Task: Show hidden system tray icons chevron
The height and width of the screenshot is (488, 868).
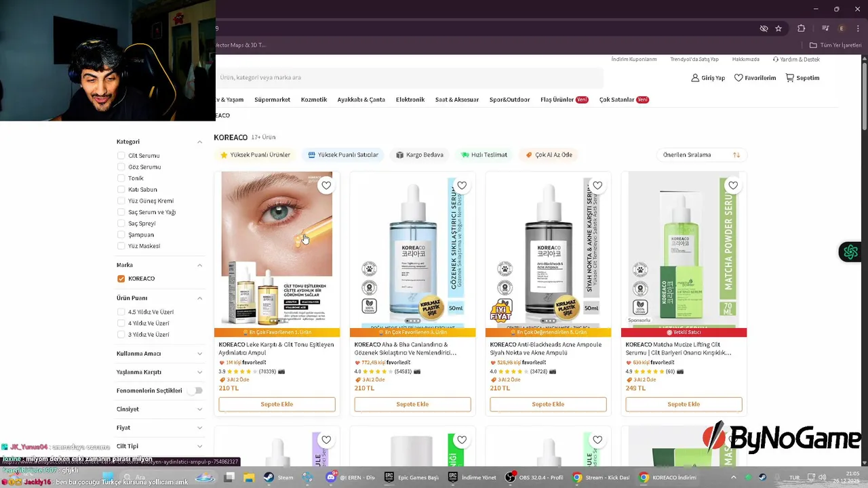Action: pos(735,477)
